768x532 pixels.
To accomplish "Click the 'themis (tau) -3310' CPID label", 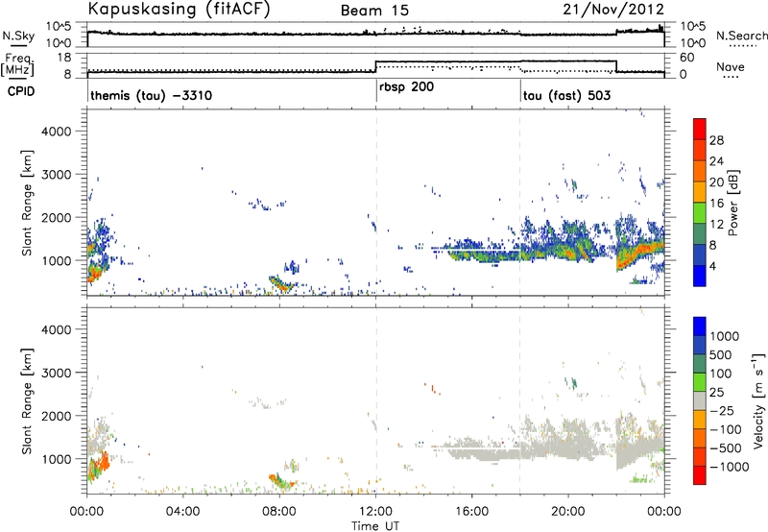I will point(152,95).
